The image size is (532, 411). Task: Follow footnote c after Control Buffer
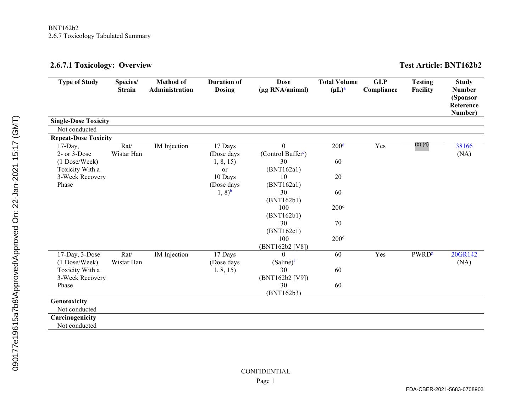(x=303, y=153)
